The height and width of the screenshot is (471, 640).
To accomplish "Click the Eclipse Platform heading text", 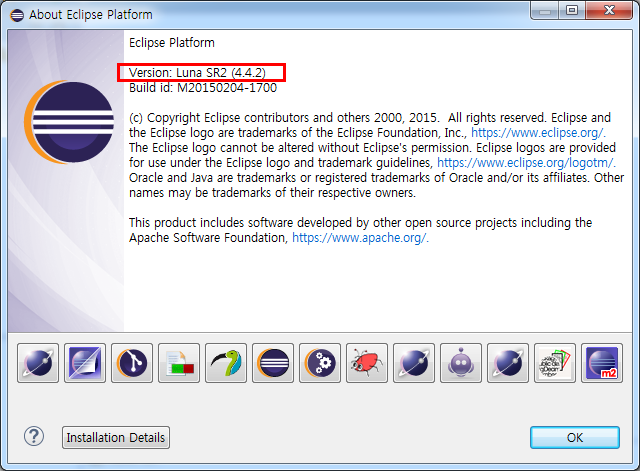I will pyautogui.click(x=172, y=42).
